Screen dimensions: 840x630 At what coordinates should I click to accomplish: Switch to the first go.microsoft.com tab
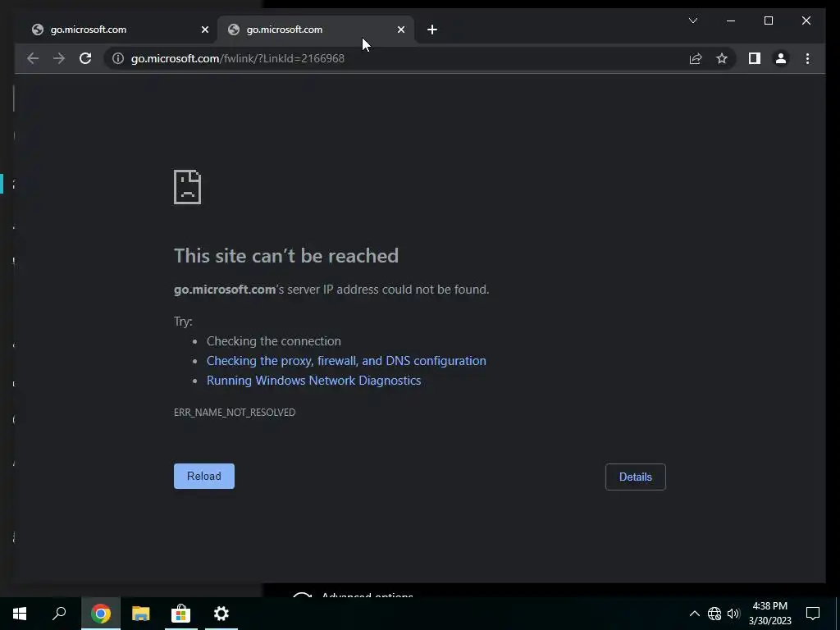[115, 30]
